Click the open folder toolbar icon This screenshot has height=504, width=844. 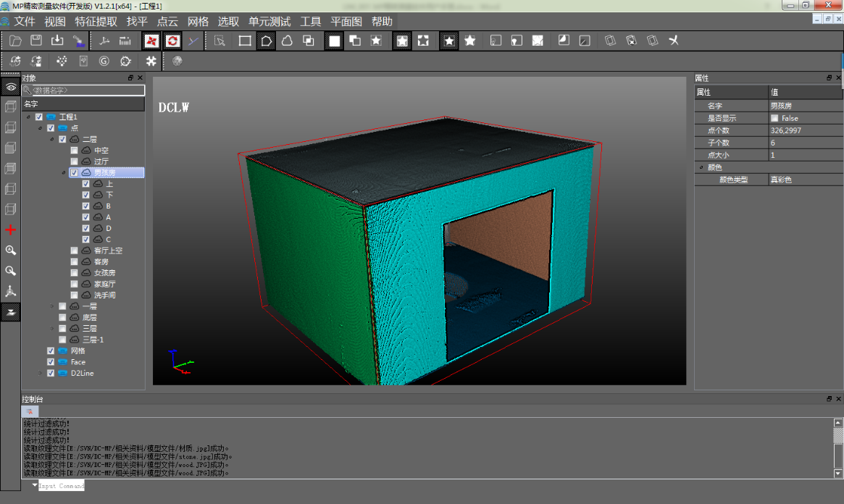[15, 41]
